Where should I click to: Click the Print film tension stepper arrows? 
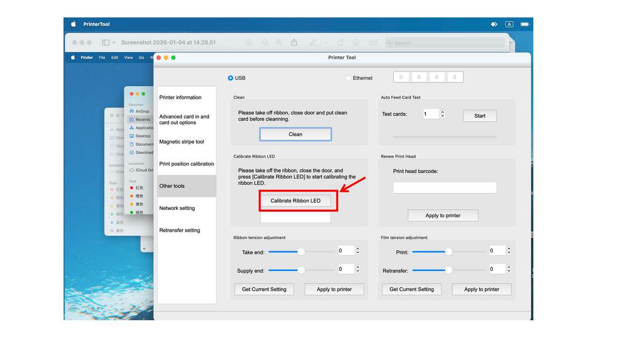coord(509,250)
